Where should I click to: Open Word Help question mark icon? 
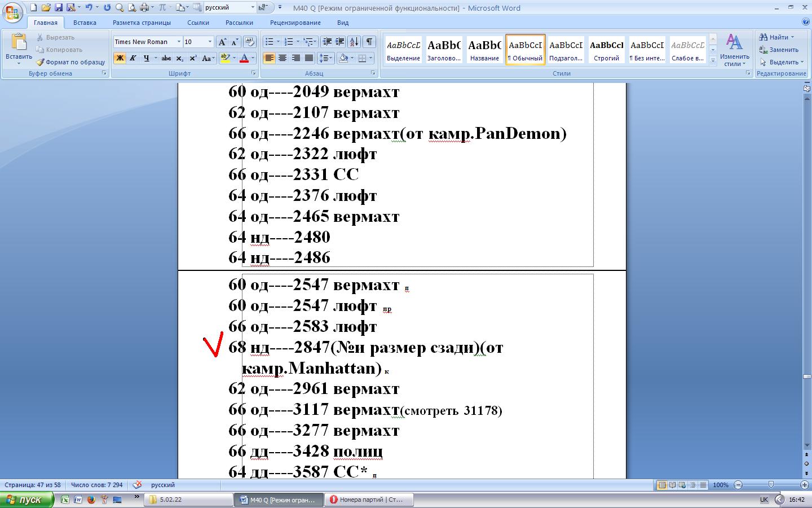806,22
